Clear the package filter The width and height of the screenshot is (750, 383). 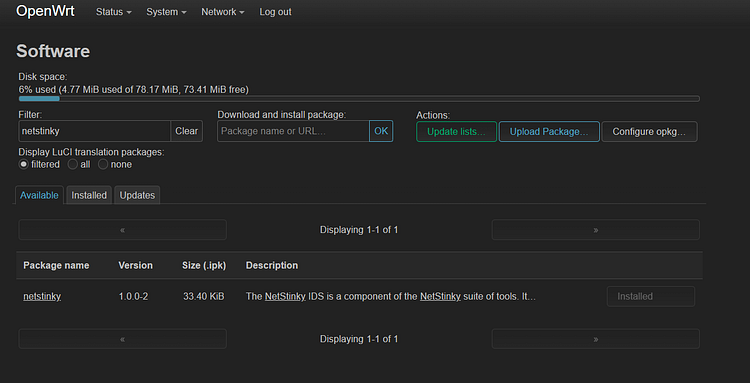pyautogui.click(x=187, y=131)
